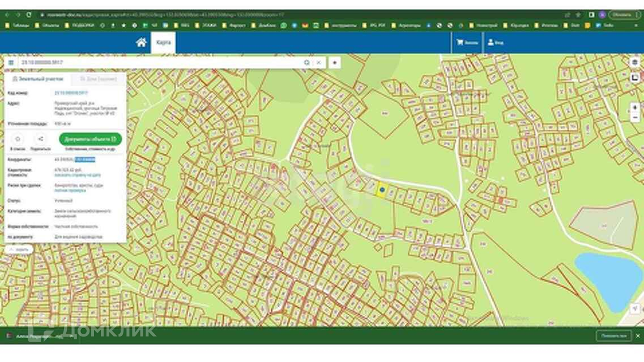Bookmark this page with star icon
644x362 pixels.
(x=578, y=15)
